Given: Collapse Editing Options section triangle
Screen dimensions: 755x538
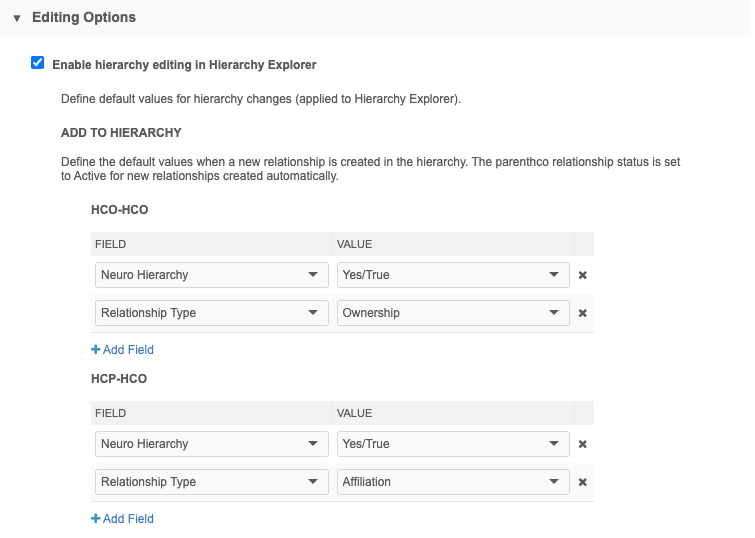Looking at the screenshot, I should 17,18.
